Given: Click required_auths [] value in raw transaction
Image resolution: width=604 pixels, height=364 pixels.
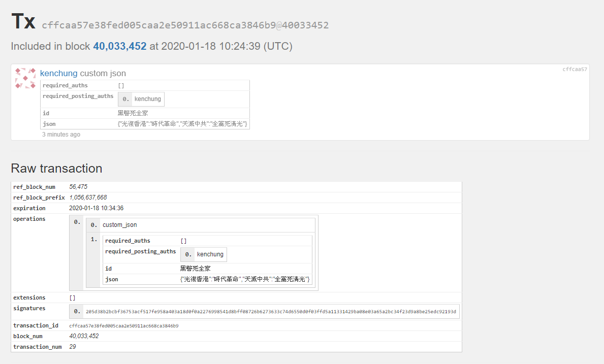Looking at the screenshot, I should coord(183,241).
